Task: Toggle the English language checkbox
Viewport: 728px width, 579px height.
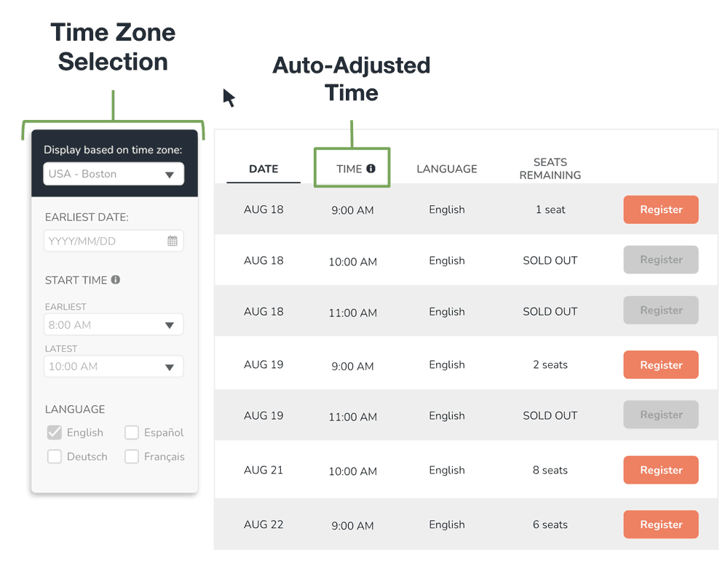Action: (x=55, y=433)
